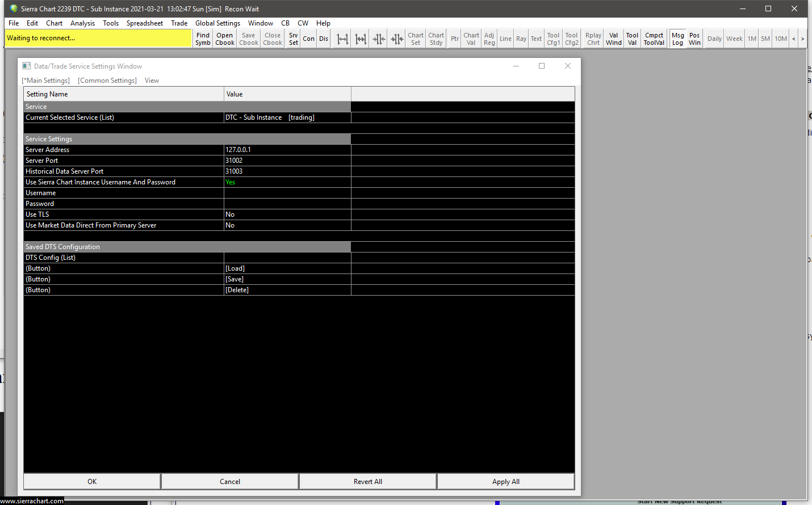Click the Data/Trade Service Settings window icon
The image size is (812, 505).
tap(26, 66)
